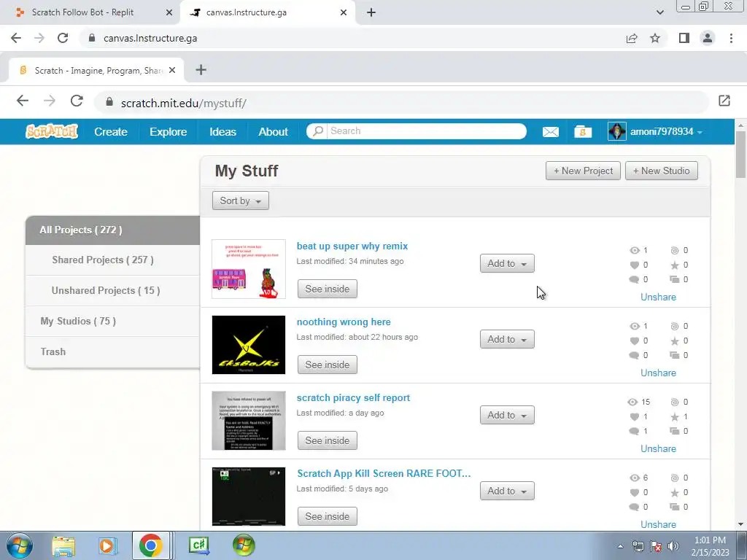Open a new inner tab with plus
The height and width of the screenshot is (560, 747).
click(x=201, y=69)
